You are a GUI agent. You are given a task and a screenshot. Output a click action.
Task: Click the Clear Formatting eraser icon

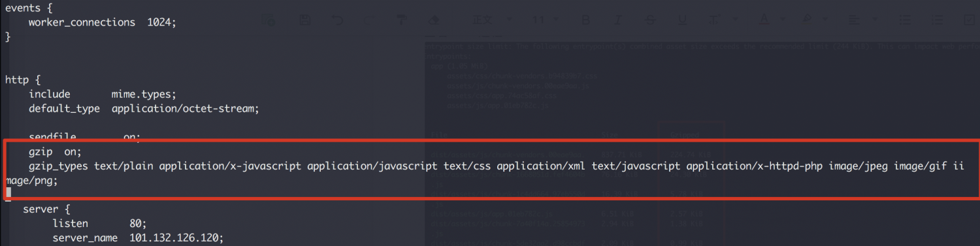click(x=434, y=20)
